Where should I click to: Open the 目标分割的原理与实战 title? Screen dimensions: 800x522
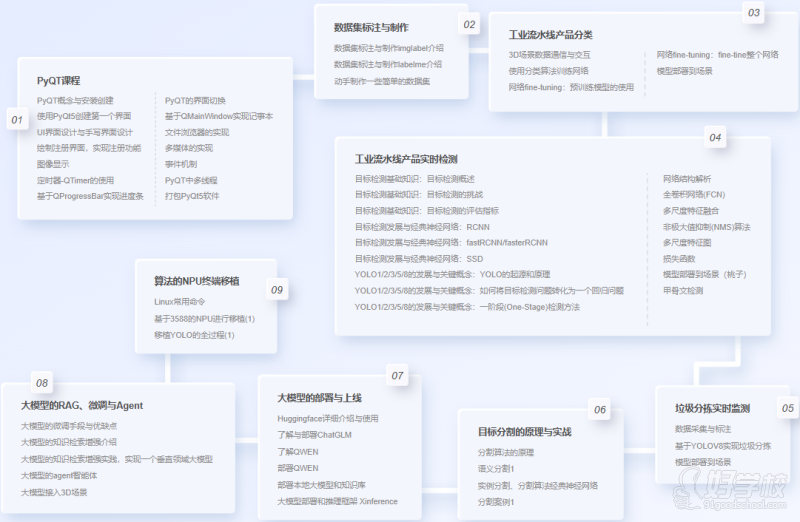[524, 432]
